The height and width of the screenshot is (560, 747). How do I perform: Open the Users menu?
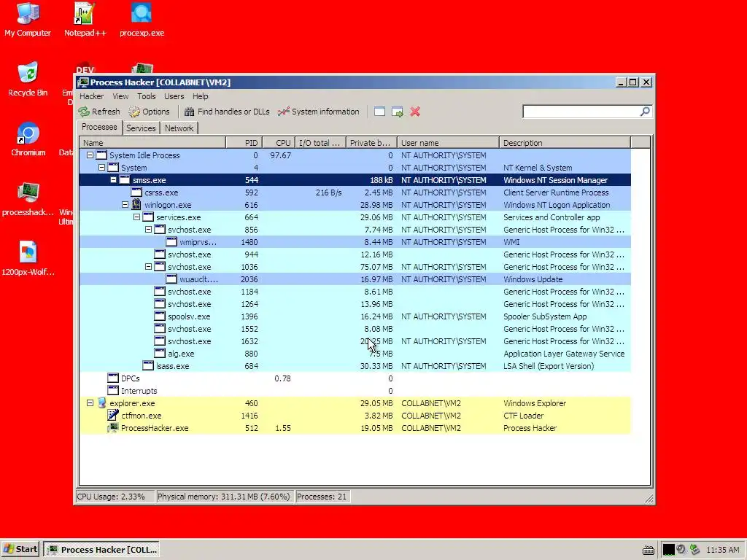pos(174,96)
